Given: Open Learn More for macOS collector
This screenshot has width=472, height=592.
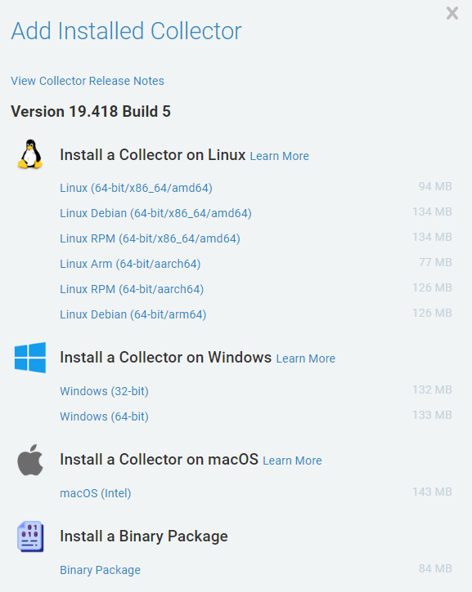Looking at the screenshot, I should click(292, 461).
